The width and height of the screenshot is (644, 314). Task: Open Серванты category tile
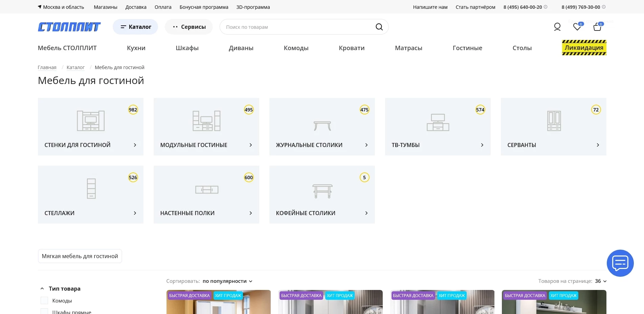click(x=553, y=127)
